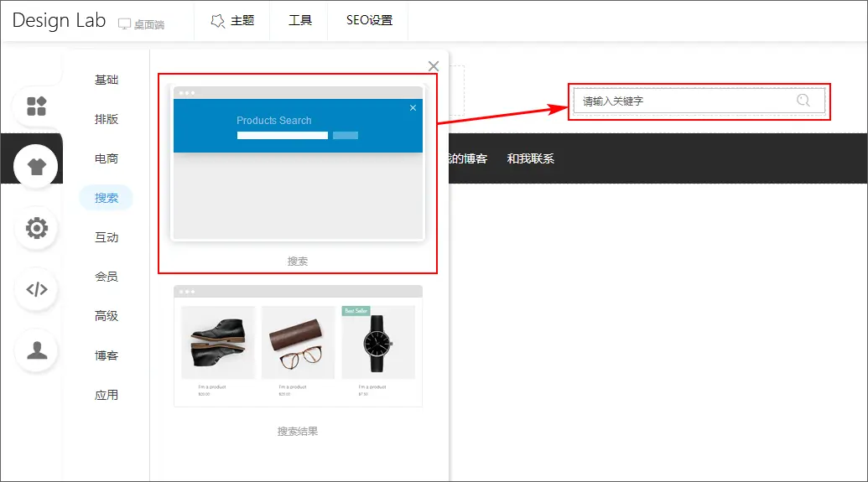Open the 主题 menu in top bar
Viewport: 868px width, 482px height.
click(x=232, y=20)
